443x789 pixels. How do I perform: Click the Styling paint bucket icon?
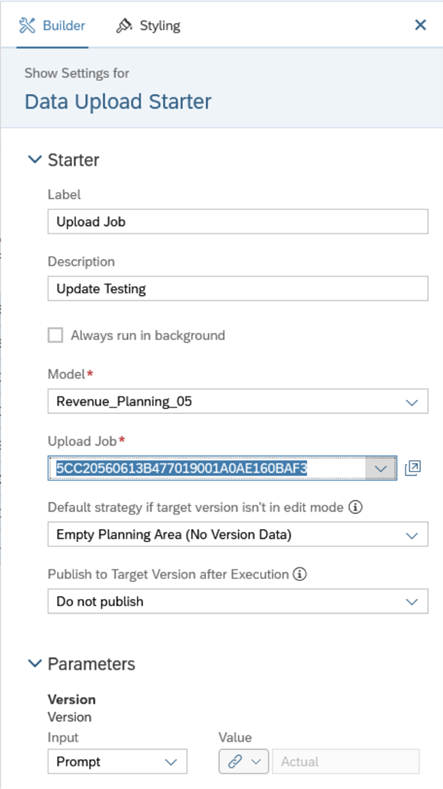coord(124,25)
